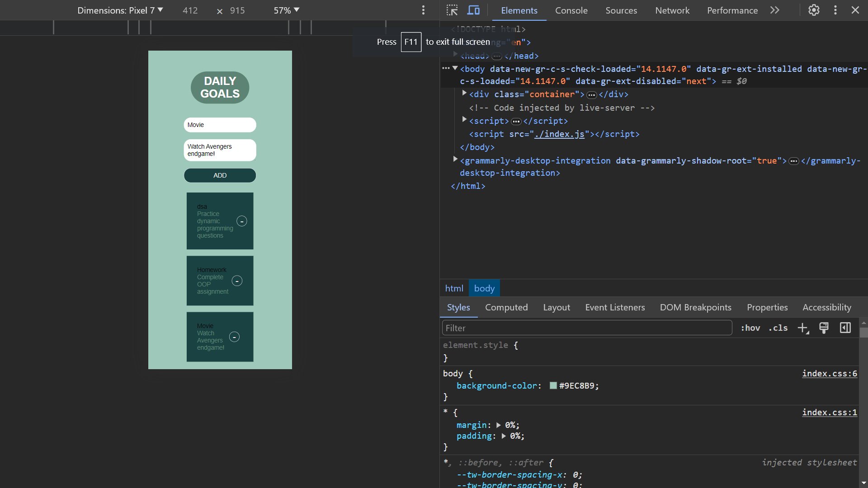The image size is (868, 488).
Task: Open the 57% zoom dropdown
Action: [286, 10]
